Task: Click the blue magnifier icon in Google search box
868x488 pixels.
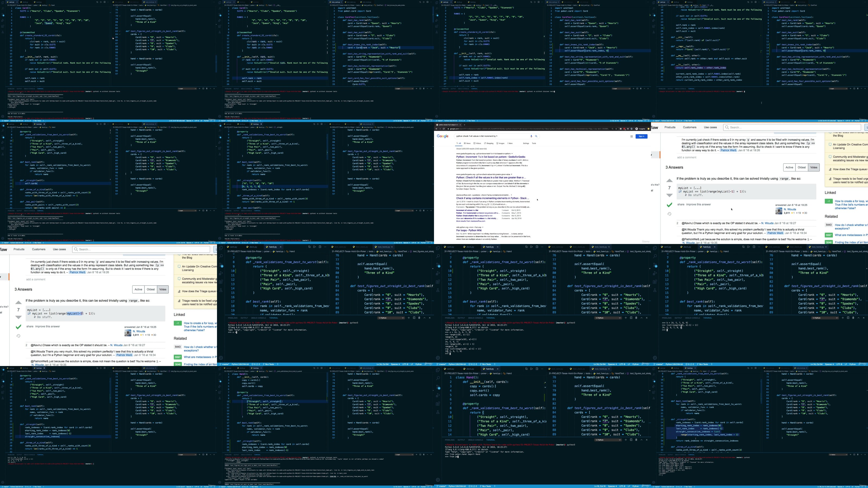Action: pos(536,136)
